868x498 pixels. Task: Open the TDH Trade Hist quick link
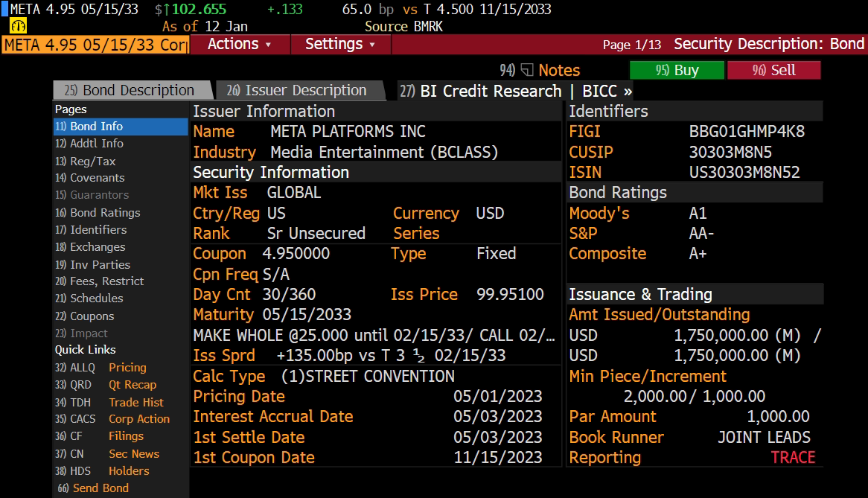[x=109, y=402]
